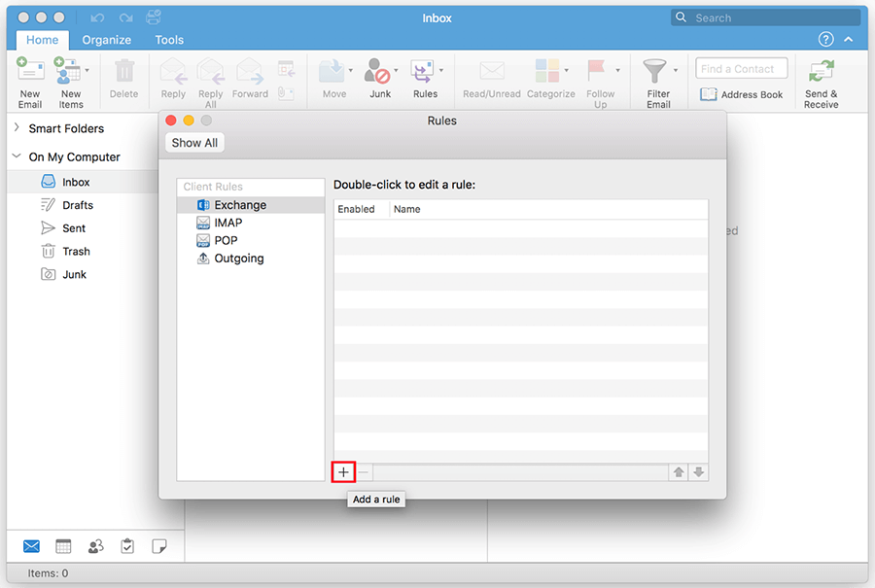Expand the New Items dropdown arrow
The image size is (875, 588).
tap(88, 72)
